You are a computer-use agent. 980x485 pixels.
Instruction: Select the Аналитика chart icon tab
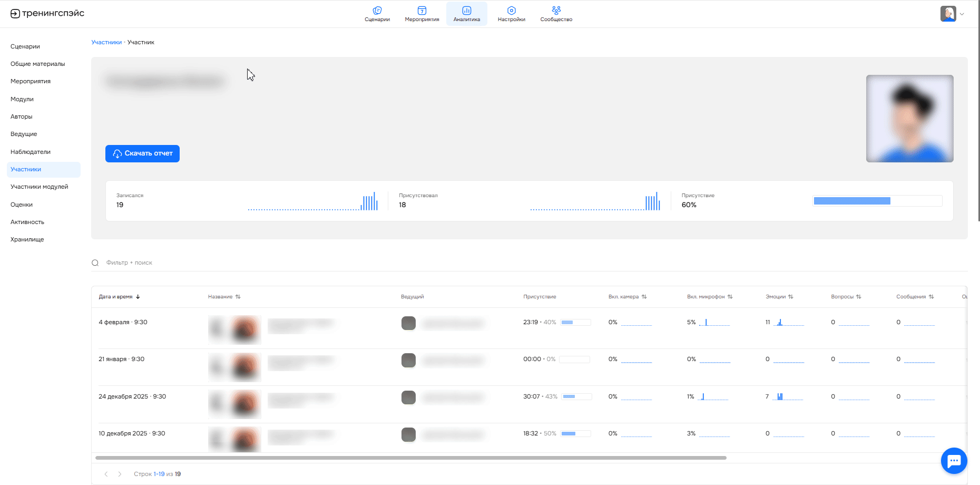click(x=467, y=14)
